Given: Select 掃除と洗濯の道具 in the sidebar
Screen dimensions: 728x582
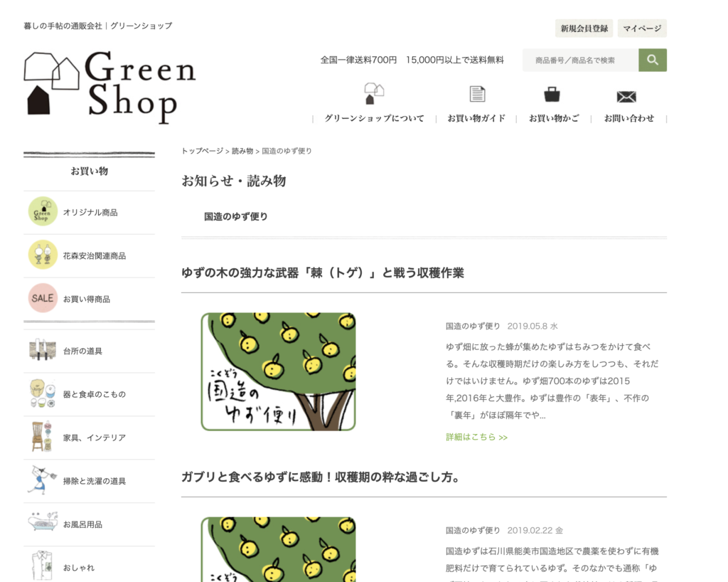Looking at the screenshot, I should tap(89, 481).
